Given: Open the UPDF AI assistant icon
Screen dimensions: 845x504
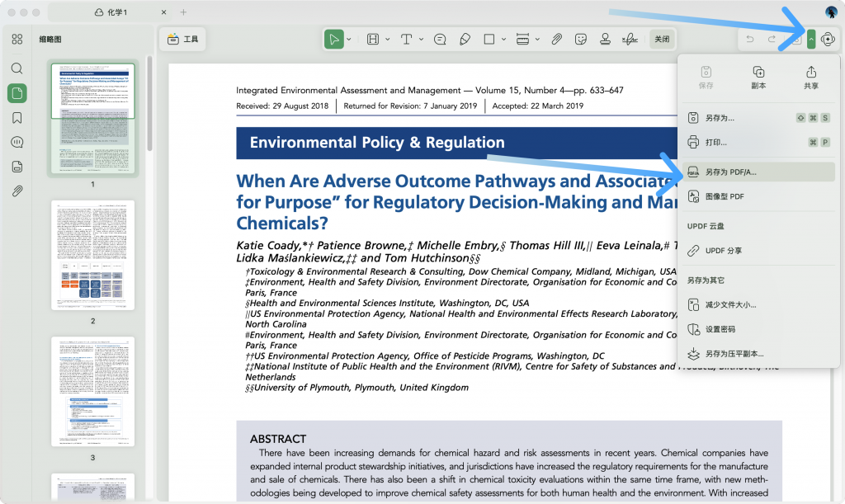Looking at the screenshot, I should pos(828,40).
